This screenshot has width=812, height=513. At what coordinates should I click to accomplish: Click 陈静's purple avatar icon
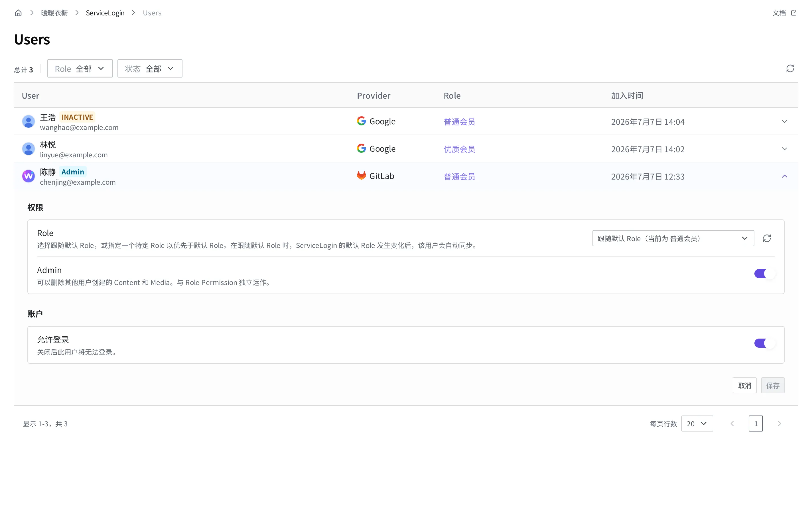click(28, 176)
